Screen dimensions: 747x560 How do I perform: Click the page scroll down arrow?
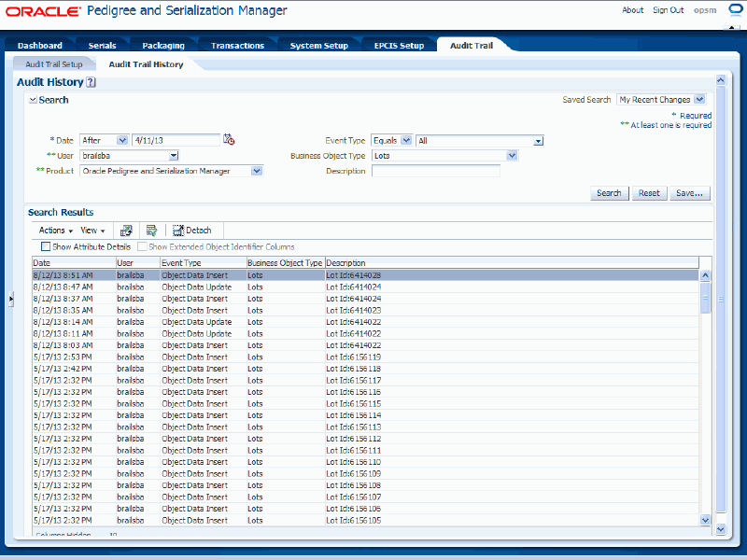721,529
